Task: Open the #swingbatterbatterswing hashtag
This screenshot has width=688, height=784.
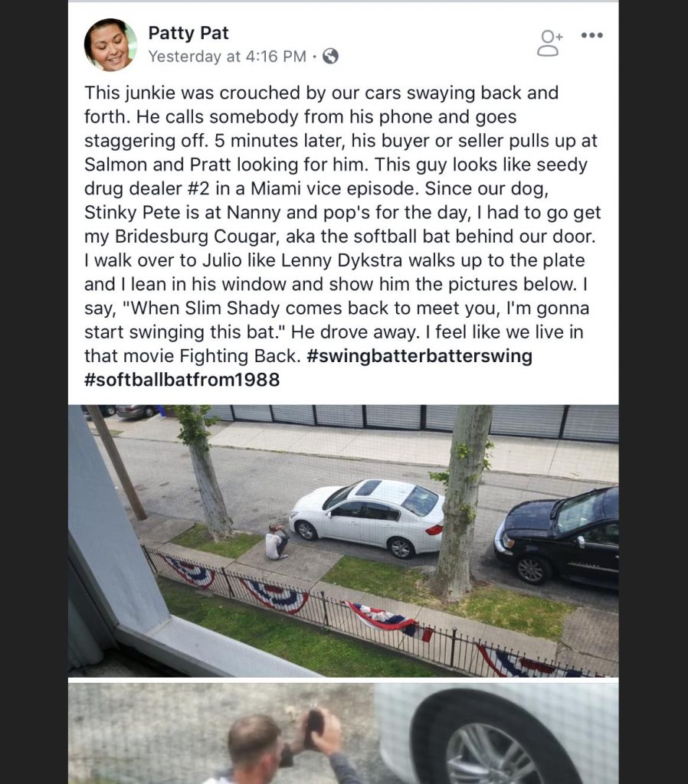Action: (x=419, y=356)
